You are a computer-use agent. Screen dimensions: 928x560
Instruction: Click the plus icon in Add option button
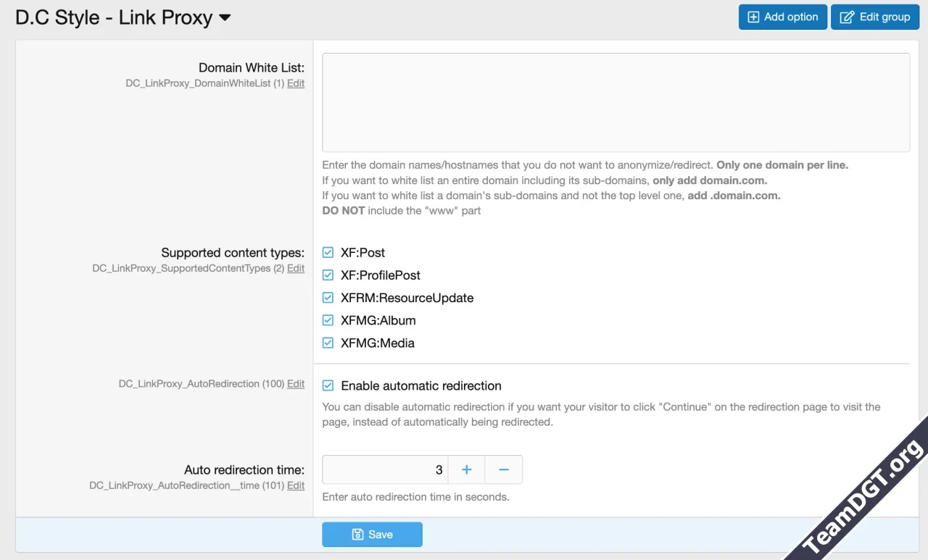click(x=754, y=17)
